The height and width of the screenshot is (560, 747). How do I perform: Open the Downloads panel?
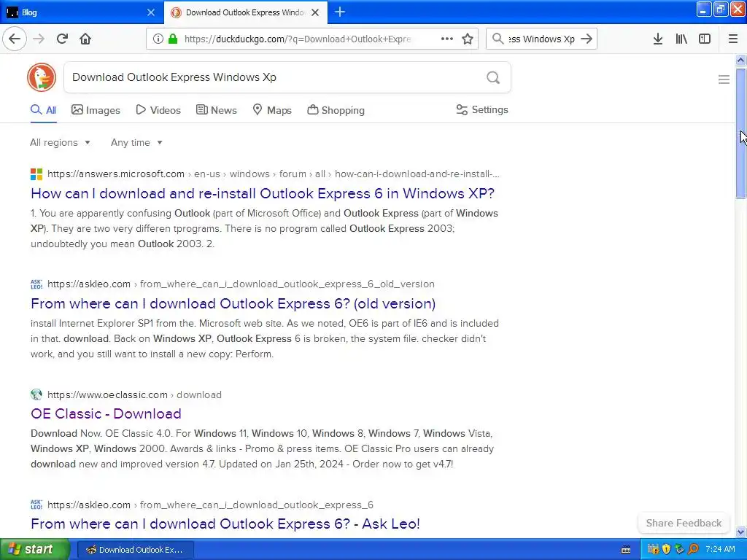click(657, 39)
